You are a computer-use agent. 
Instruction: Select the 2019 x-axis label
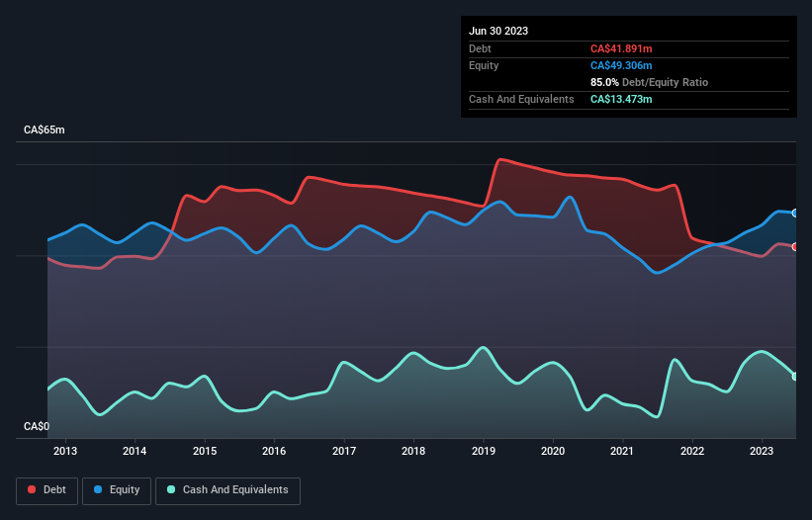[x=483, y=452]
